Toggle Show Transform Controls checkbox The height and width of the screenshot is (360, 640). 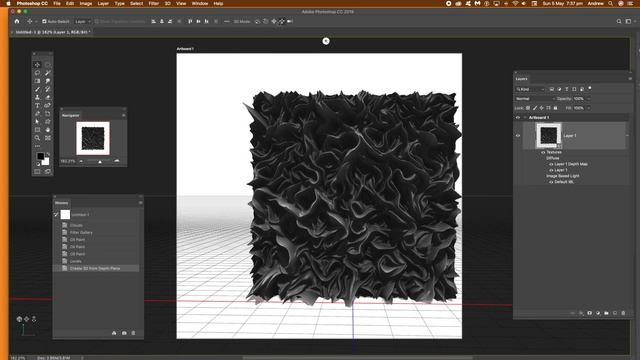97,21
